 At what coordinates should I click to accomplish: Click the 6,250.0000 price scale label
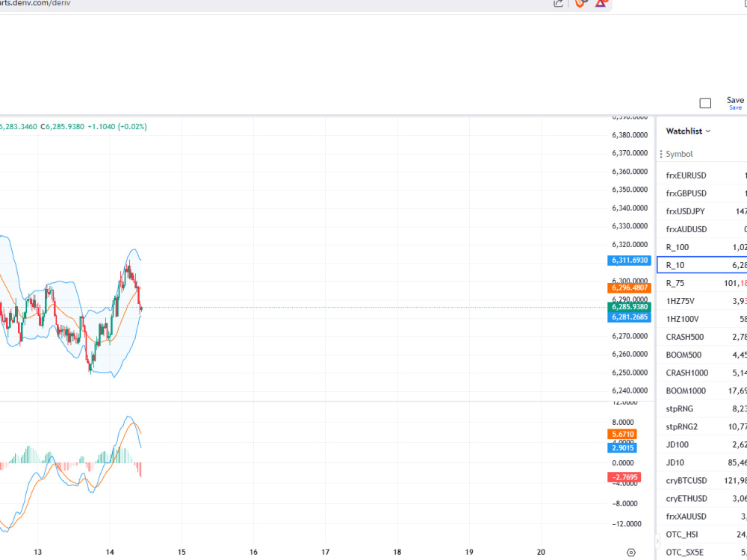point(630,373)
